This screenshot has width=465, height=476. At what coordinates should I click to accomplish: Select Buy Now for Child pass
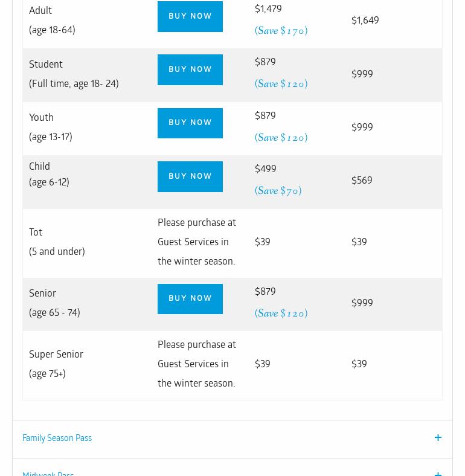click(x=190, y=176)
